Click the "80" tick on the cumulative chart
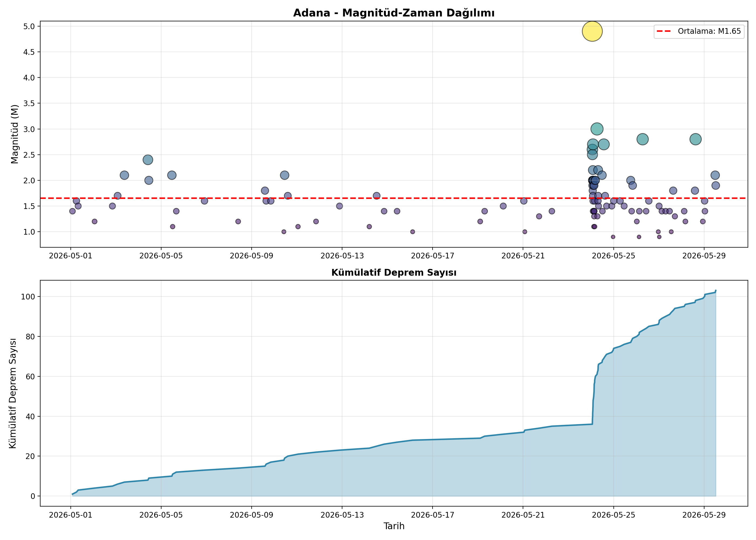 pos(30,336)
